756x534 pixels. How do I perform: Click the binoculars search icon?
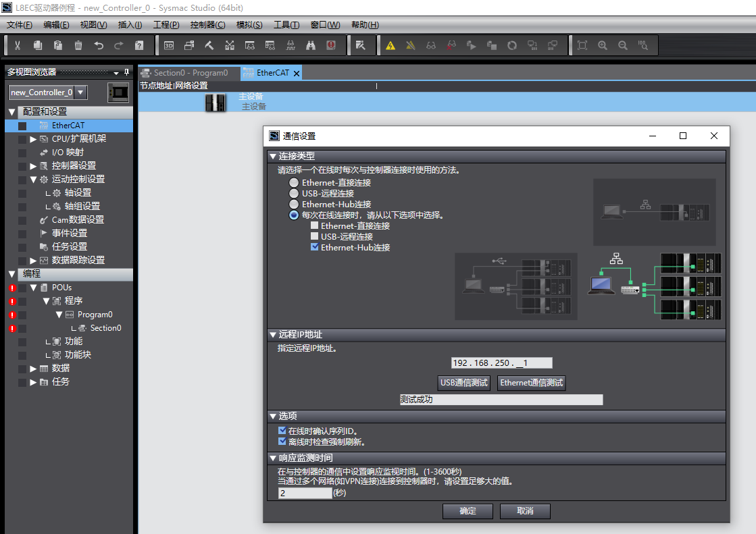(x=311, y=45)
